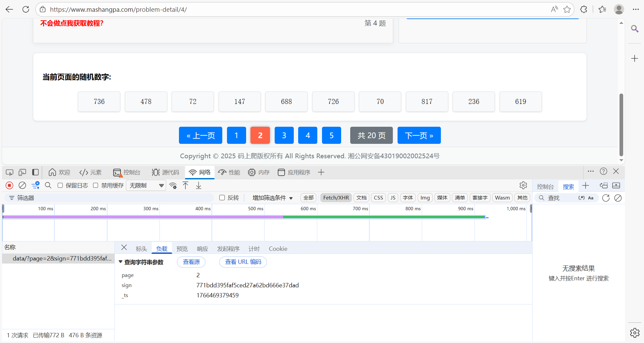Go to page 5 of results

pos(331,135)
